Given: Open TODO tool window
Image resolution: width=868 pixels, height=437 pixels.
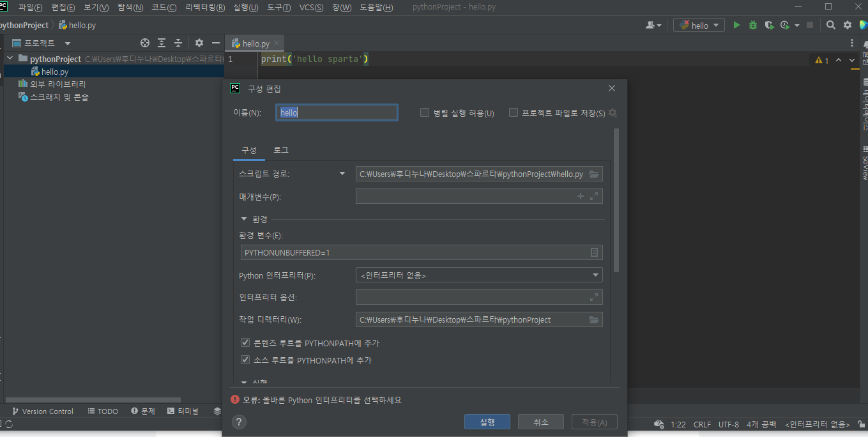Looking at the screenshot, I should pos(103,411).
